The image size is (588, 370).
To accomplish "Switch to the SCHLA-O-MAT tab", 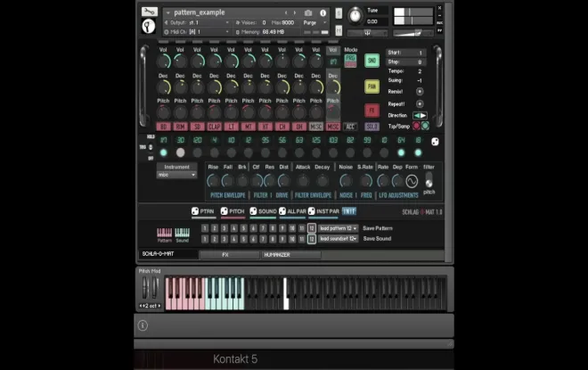I will [168, 254].
